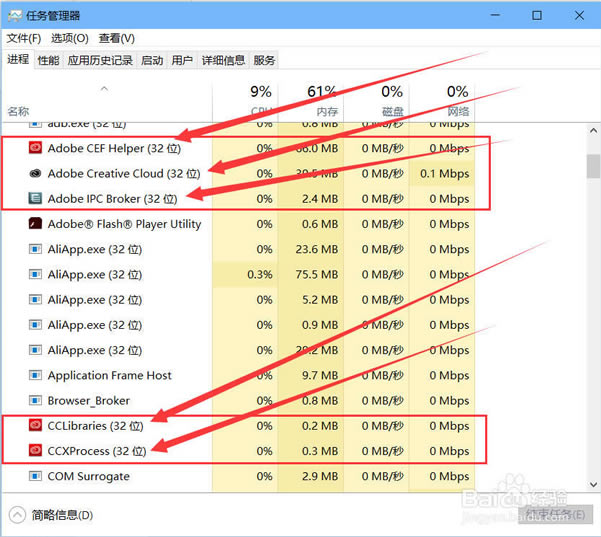Viewport: 601px width, 537px height.
Task: Open the 服务 tab
Action: 264,60
